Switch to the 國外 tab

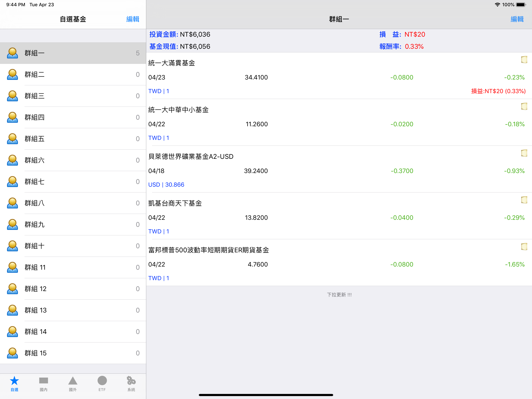click(x=73, y=384)
